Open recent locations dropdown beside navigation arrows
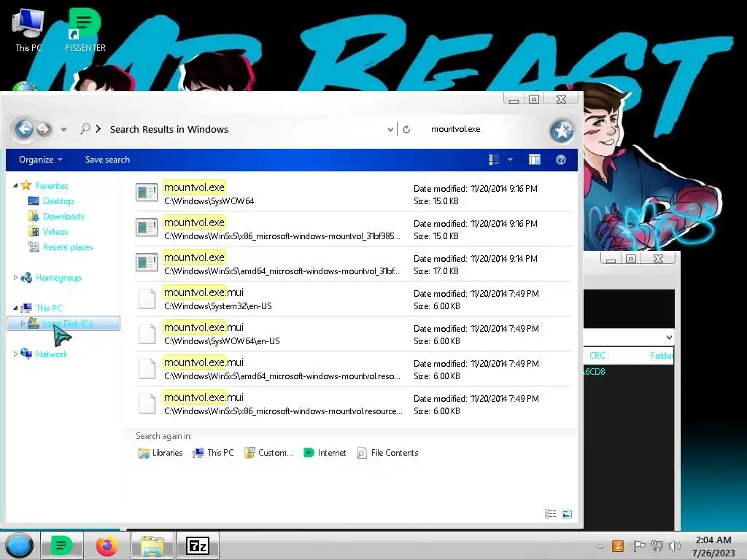The image size is (747, 560). (64, 130)
